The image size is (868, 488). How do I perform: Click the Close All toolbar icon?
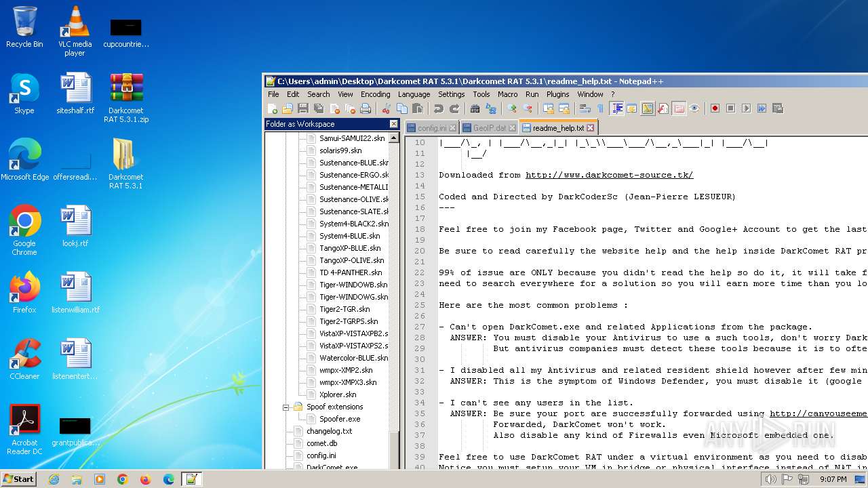pos(350,108)
